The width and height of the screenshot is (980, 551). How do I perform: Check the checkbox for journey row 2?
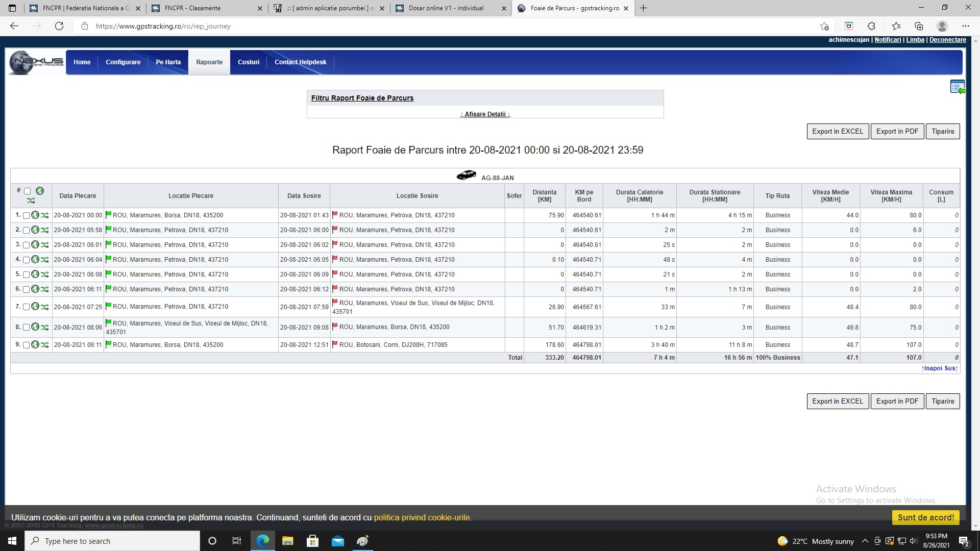(x=26, y=231)
